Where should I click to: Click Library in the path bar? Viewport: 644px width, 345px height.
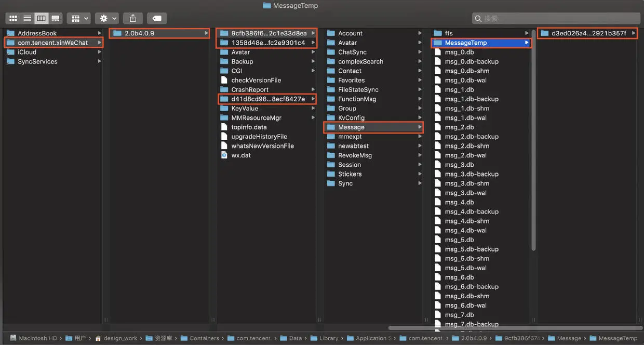pos(325,338)
